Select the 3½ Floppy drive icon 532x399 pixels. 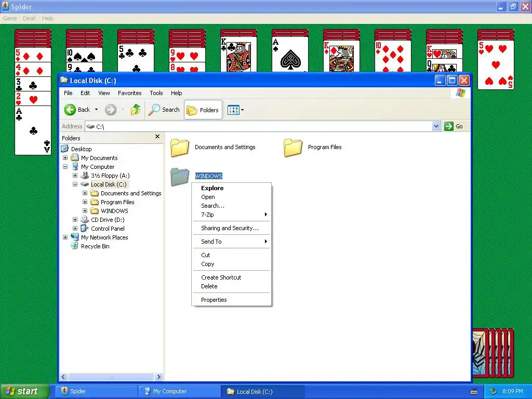click(85, 176)
